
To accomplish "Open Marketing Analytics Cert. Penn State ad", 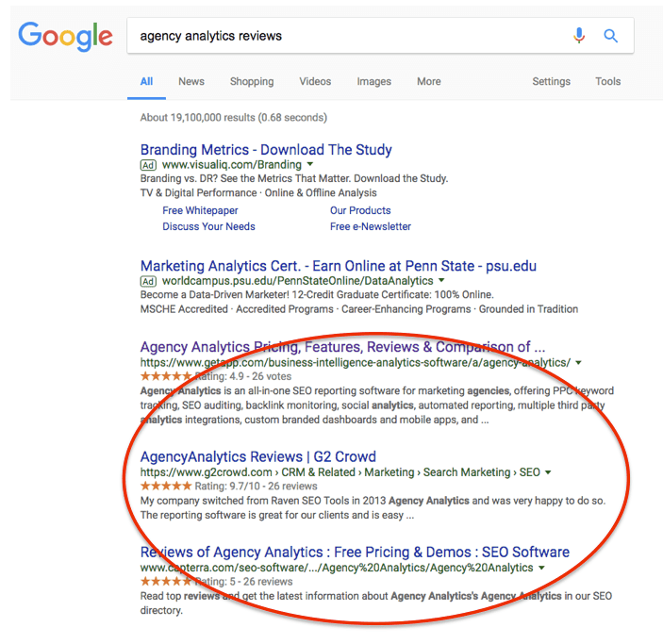I will click(339, 266).
